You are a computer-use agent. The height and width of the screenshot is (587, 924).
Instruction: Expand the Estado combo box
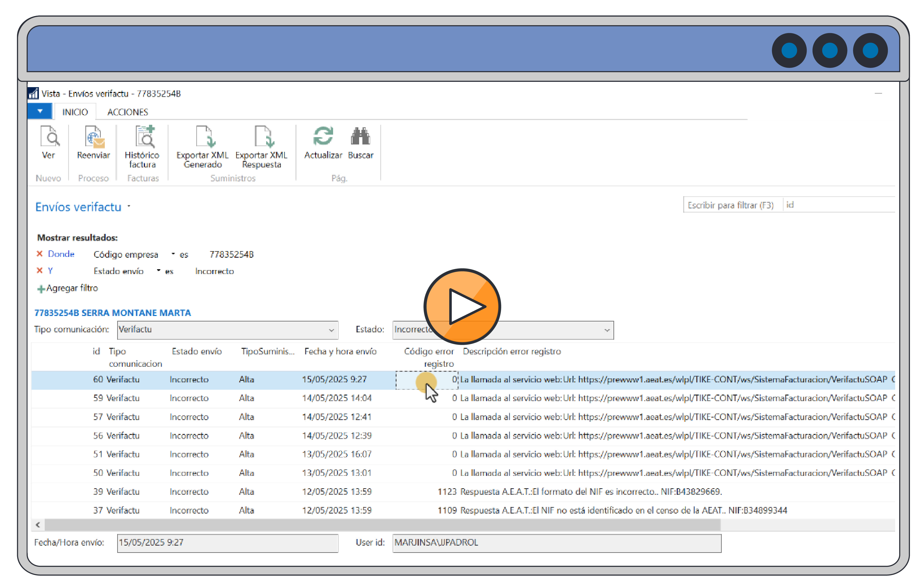pyautogui.click(x=606, y=330)
